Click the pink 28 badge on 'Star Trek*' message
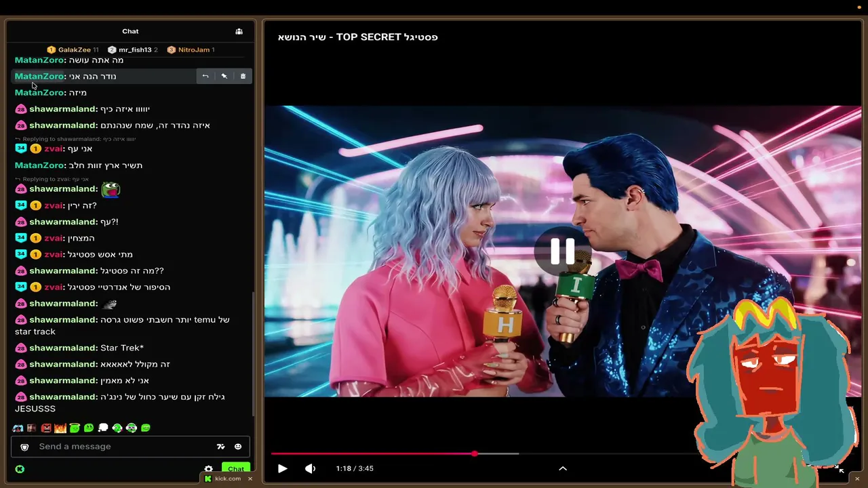Viewport: 868px width, 488px height. click(x=21, y=348)
